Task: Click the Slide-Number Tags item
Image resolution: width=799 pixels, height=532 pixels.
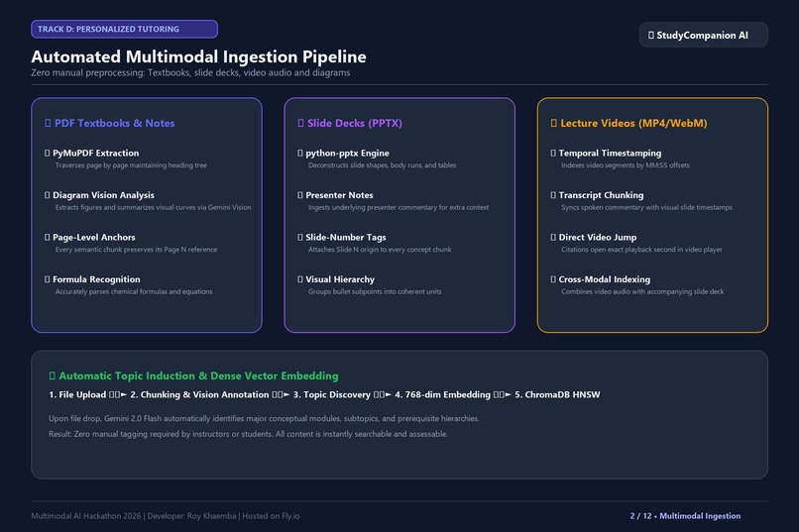Action: pyautogui.click(x=346, y=238)
